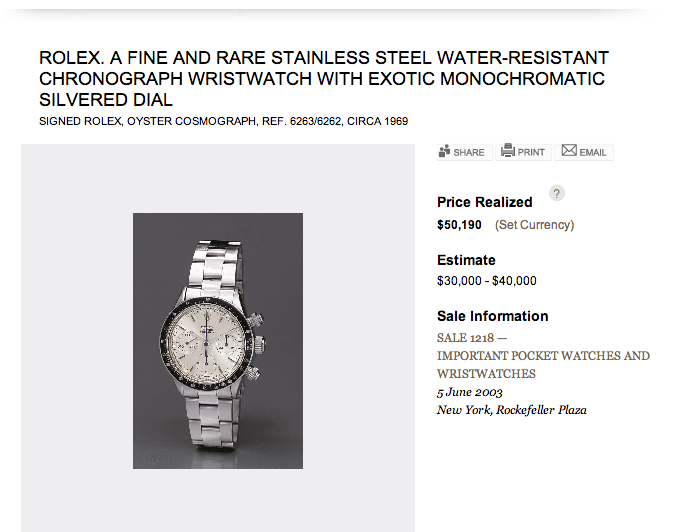The image size is (675, 532).
Task: Open Sale 1218 Important Pocket Watches link
Action: pos(543,355)
